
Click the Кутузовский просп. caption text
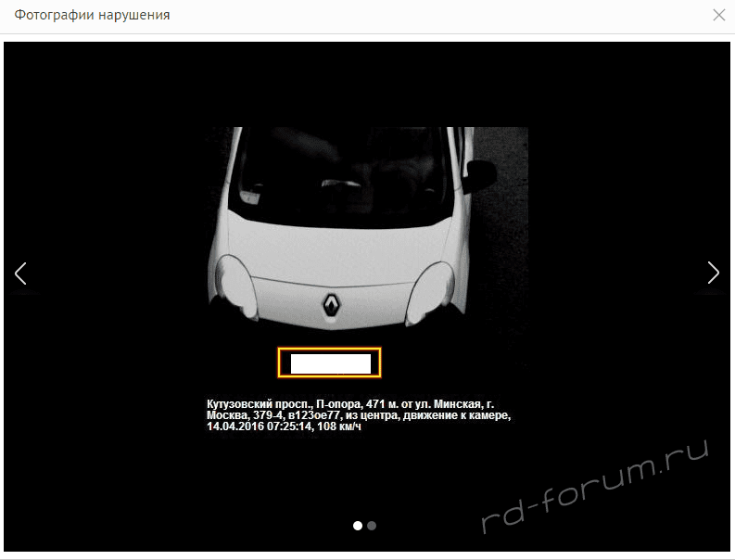(260, 404)
